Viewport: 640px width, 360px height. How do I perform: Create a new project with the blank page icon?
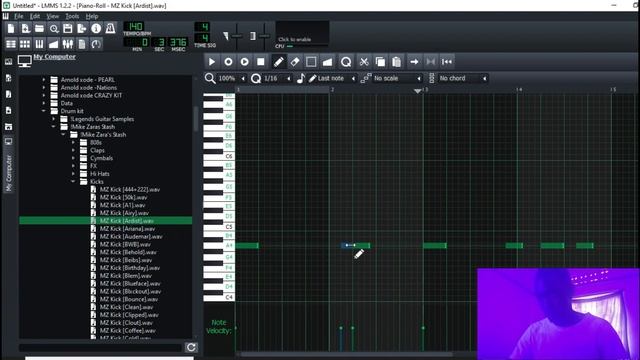[11, 29]
